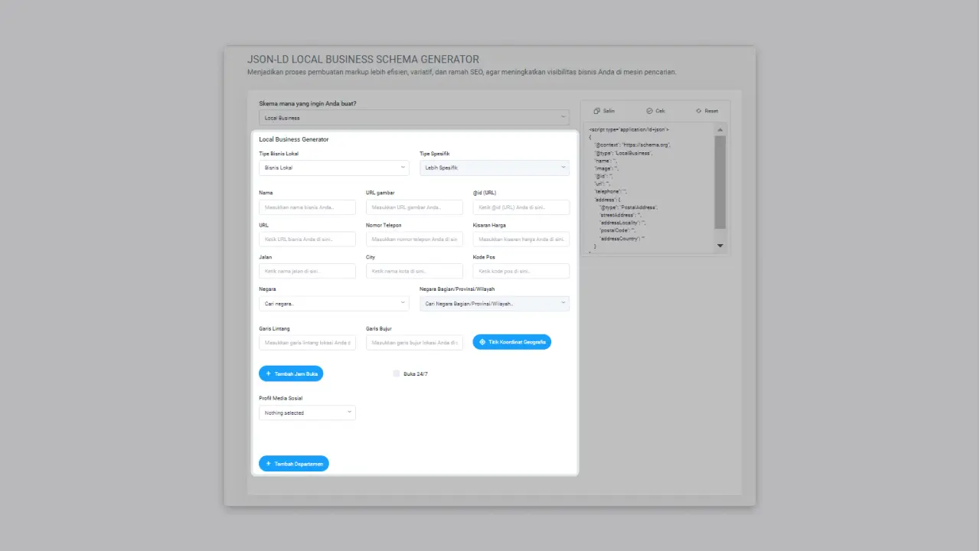Click the Titik Koordinat Geografis button
The height and width of the screenshot is (551, 980).
click(511, 342)
